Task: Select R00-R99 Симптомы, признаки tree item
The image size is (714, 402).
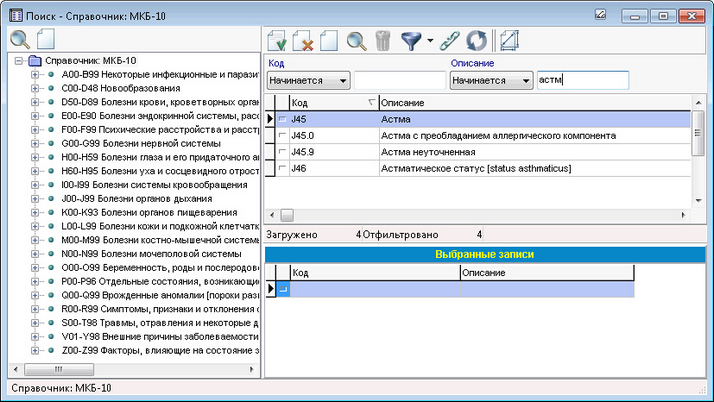Action: [x=159, y=309]
